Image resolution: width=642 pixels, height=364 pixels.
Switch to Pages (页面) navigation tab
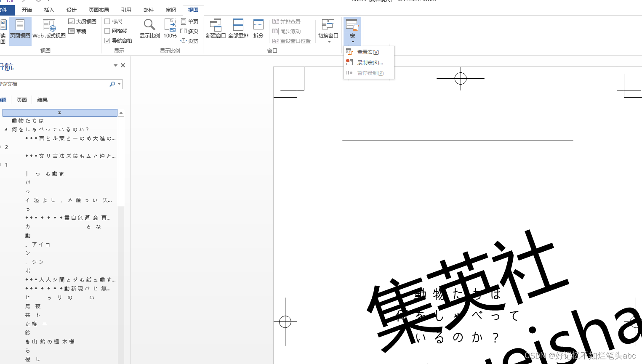pyautogui.click(x=22, y=100)
